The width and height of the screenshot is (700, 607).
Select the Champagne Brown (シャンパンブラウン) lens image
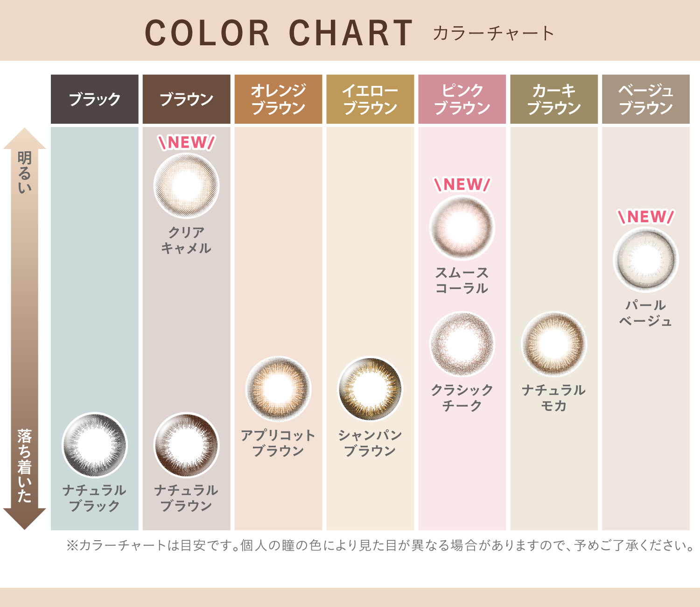[x=370, y=389]
